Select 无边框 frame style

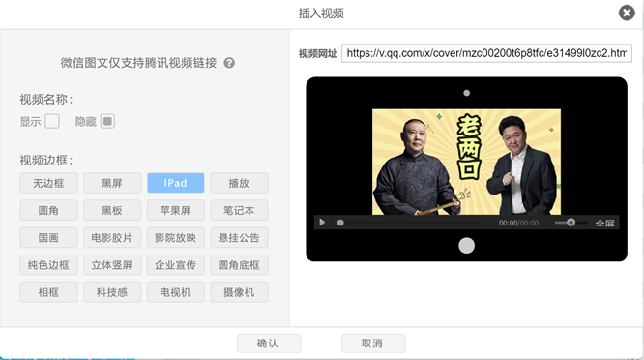tap(48, 183)
